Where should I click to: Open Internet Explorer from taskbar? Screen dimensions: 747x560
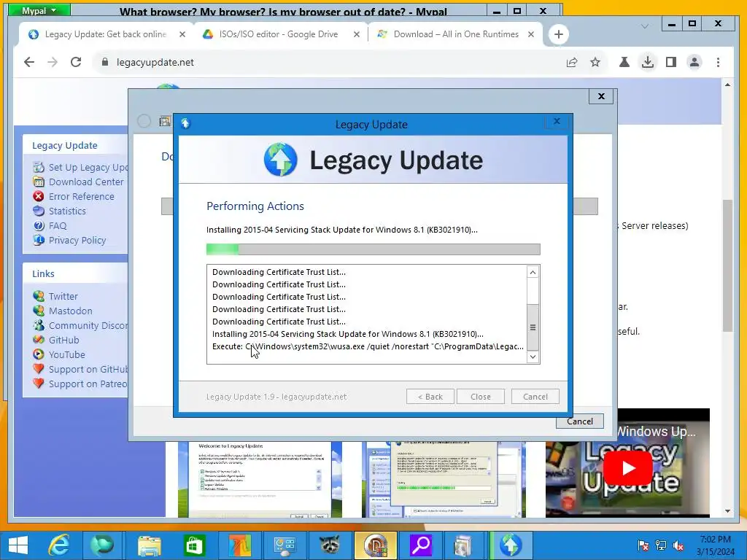point(59,545)
